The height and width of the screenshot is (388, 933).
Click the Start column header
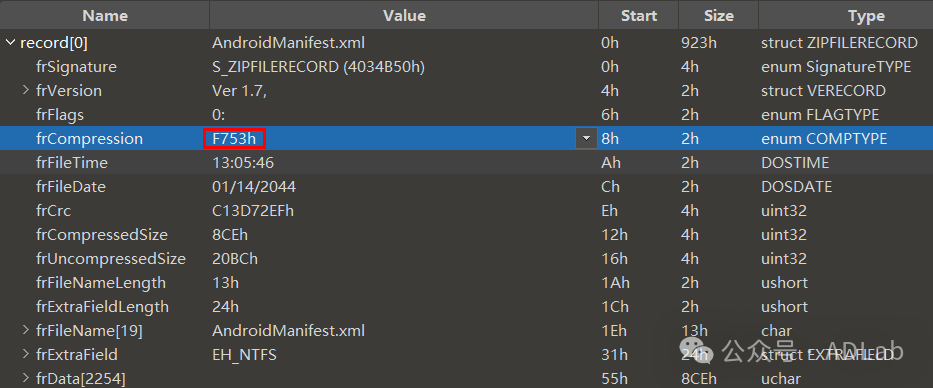point(638,15)
